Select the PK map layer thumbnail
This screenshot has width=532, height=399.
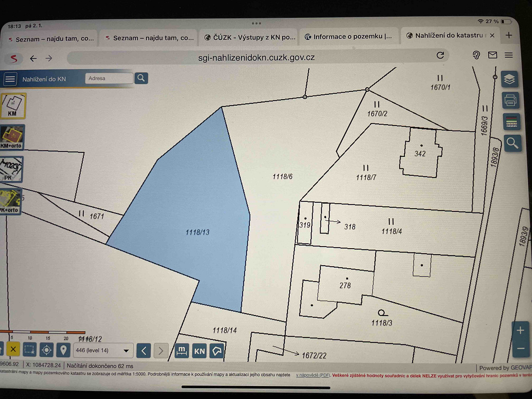pos(11,169)
